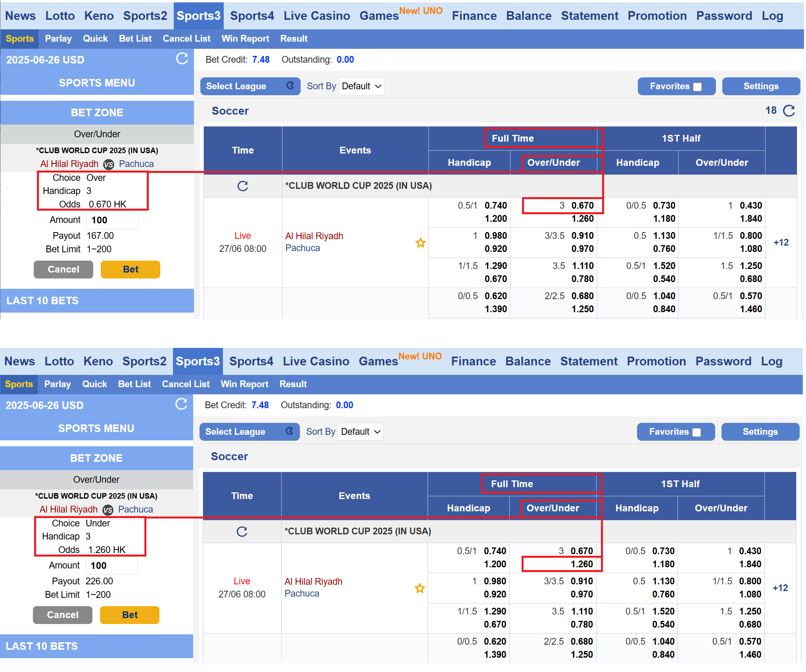This screenshot has height=672, width=806.
Task: Pick 2/2.5 over odds 0.680, upper screenshot
Action: (x=582, y=296)
